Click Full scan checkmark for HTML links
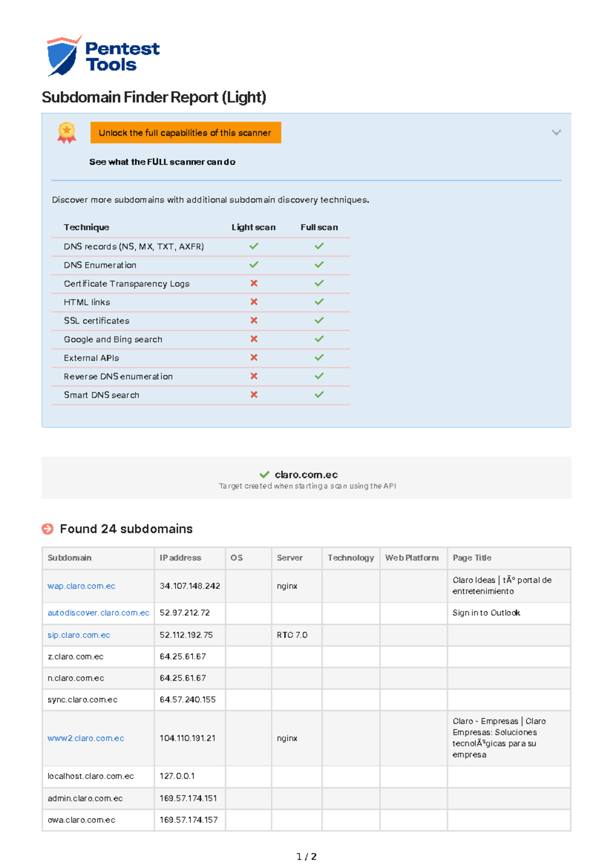This screenshot has width=613, height=868. coord(319,302)
